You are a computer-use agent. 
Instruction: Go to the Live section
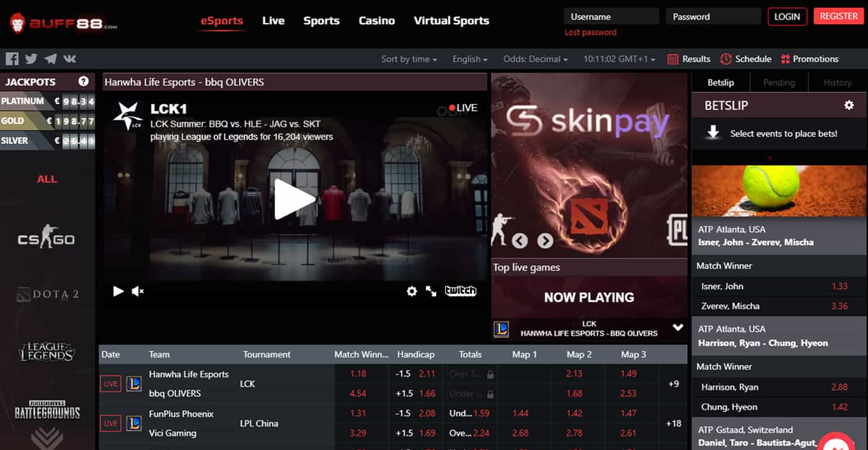pos(273,20)
